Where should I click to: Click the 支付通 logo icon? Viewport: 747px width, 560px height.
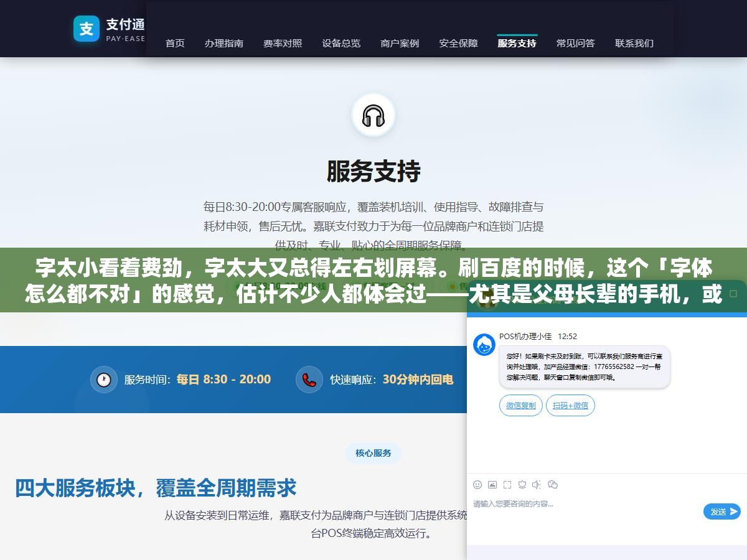coord(87,29)
